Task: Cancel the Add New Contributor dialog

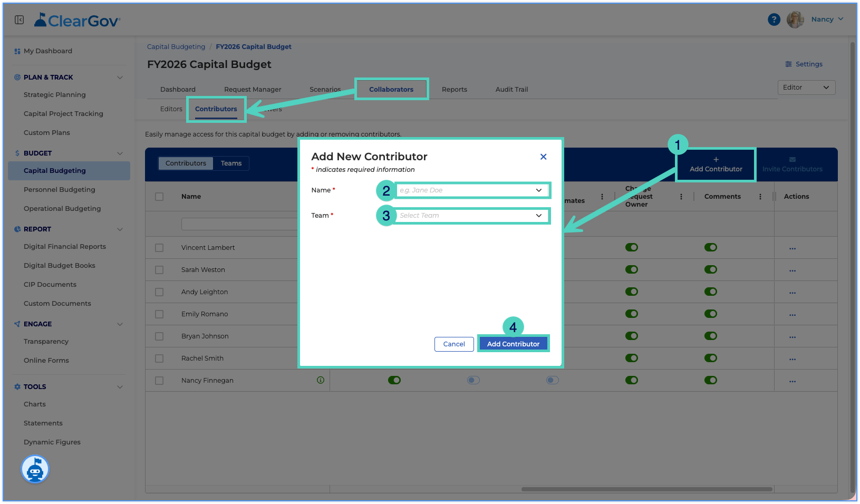Action: (x=454, y=344)
